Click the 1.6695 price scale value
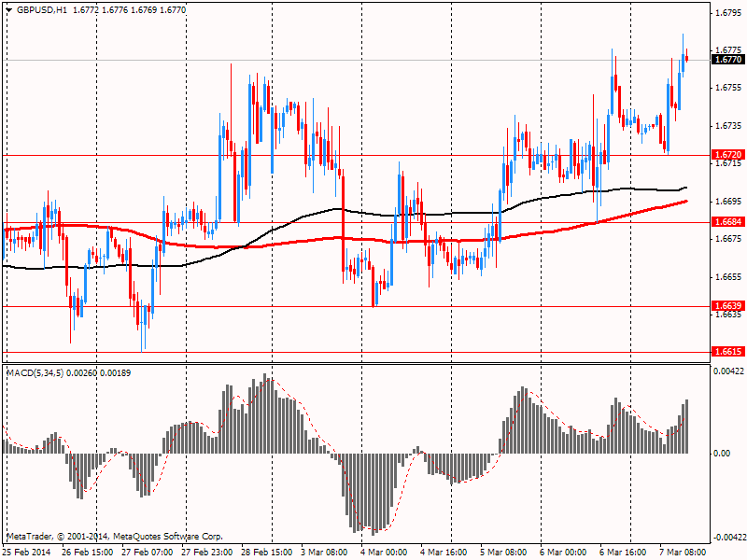The image size is (747, 560). coord(728,202)
